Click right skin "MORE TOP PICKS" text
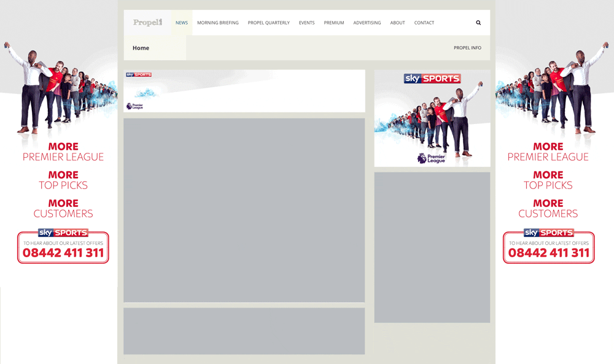Viewport: 614px width, 364px height. (x=548, y=180)
